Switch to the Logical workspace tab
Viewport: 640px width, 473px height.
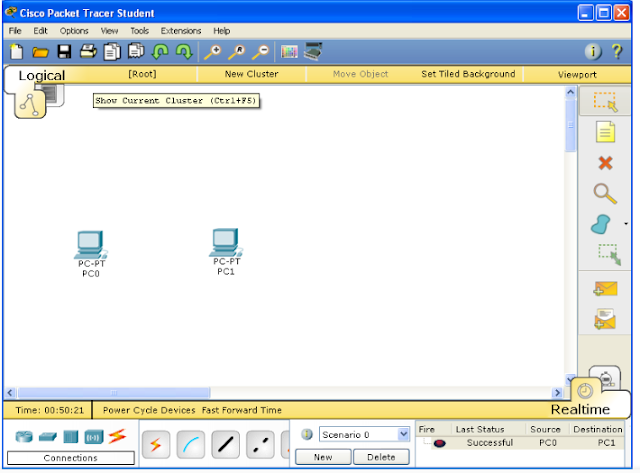(42, 75)
